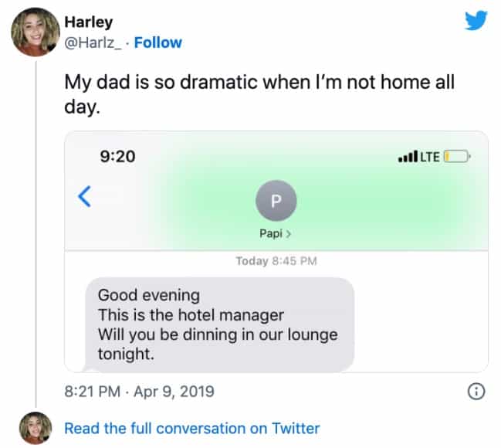The image size is (501, 448).
Task: Click the info icon beside the tweet date
Action: 476,392
